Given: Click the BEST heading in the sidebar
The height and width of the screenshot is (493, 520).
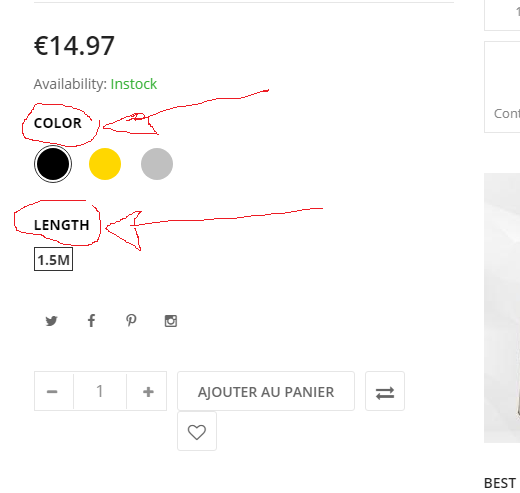Looking at the screenshot, I should coord(500,483).
